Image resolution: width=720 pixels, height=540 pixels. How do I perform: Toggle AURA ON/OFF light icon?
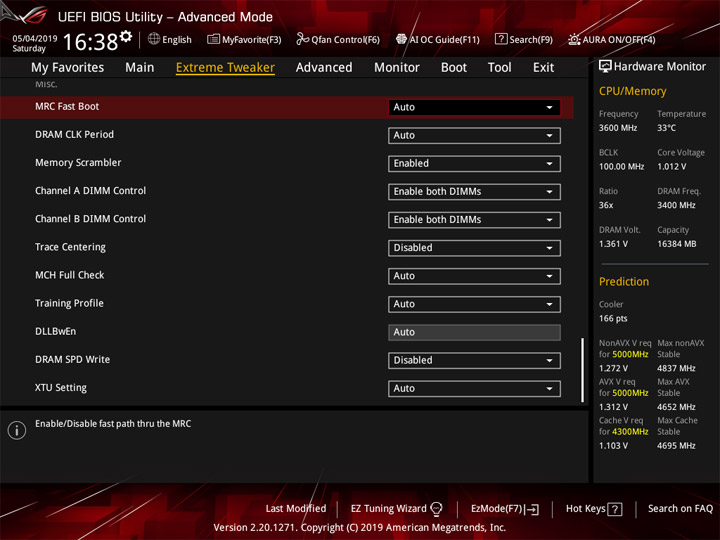574,39
